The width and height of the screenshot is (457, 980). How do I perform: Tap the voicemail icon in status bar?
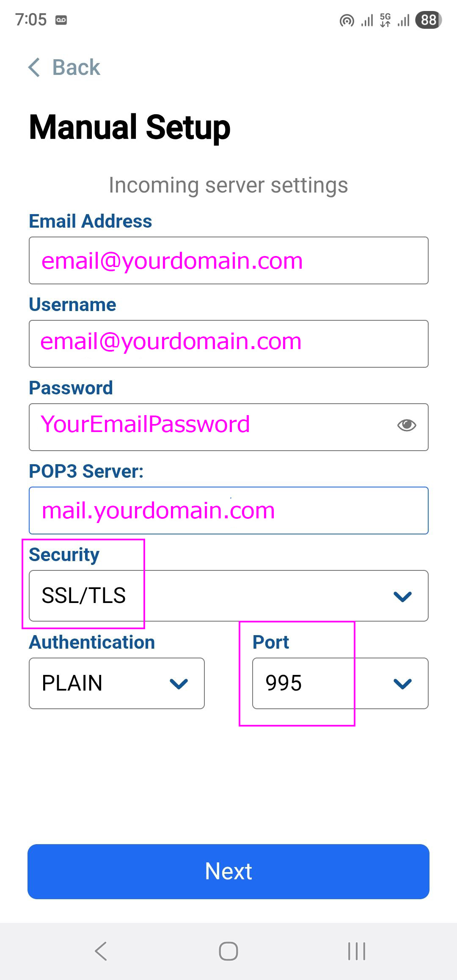tap(61, 20)
